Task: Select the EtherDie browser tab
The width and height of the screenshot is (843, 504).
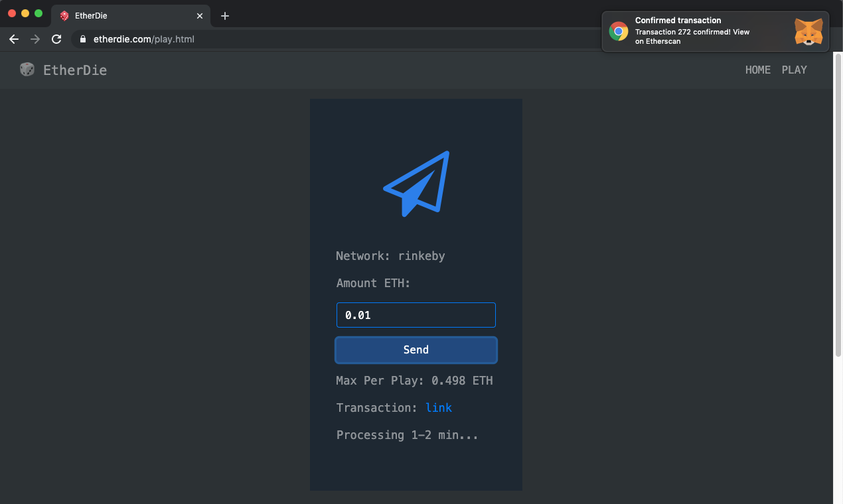Action: tap(131, 16)
